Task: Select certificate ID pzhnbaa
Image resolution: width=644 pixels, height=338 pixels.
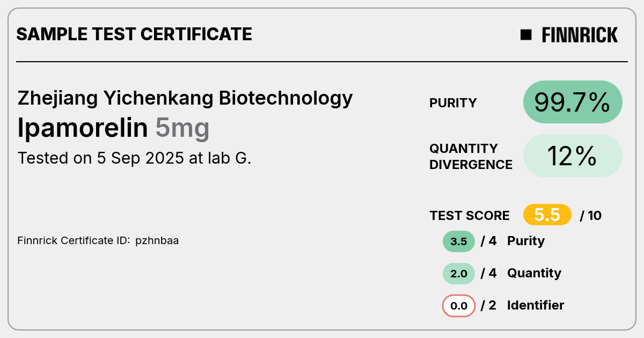Action: (x=157, y=241)
